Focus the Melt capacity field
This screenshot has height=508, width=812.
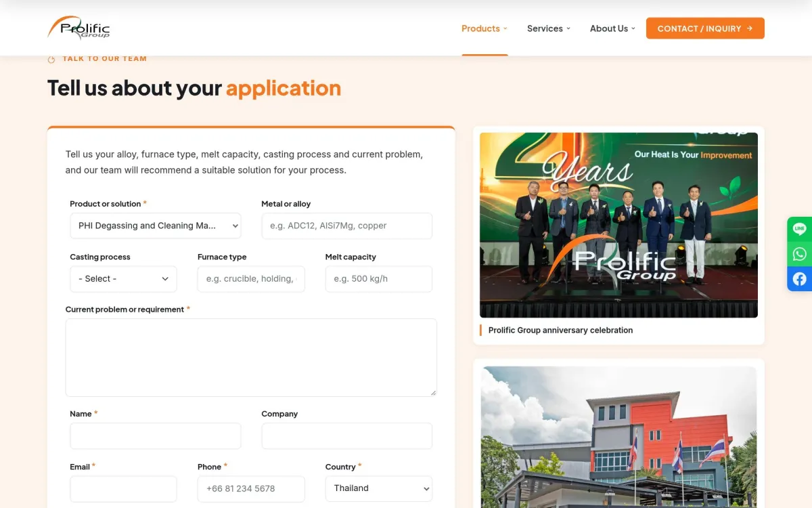click(379, 279)
